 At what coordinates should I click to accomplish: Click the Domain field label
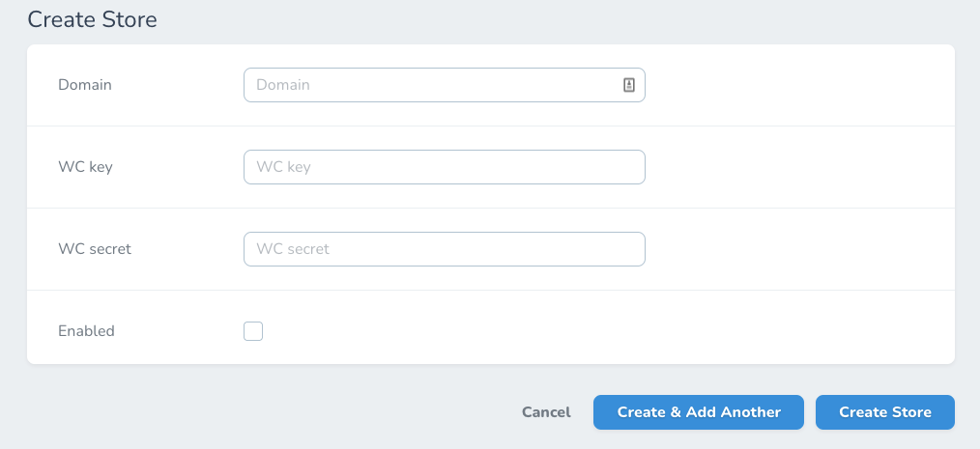tap(85, 85)
